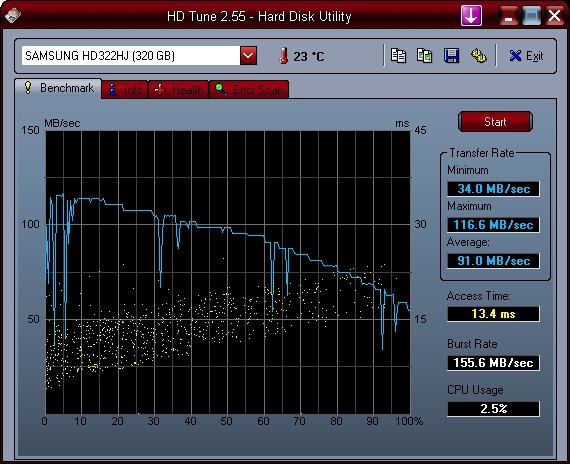
Task: Select the 34.0 MB/sec minimum value
Action: pos(493,189)
